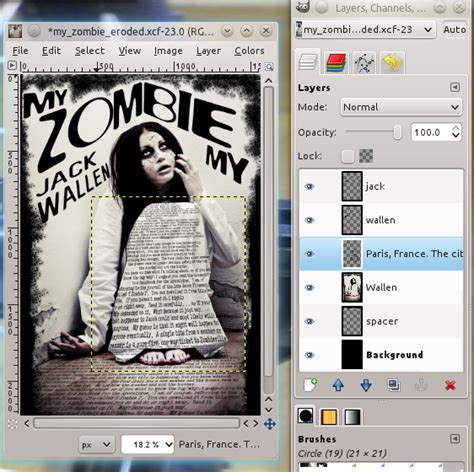The height and width of the screenshot is (472, 474).
Task: Open the image selector dropdown in dock
Action: pyautogui.click(x=366, y=30)
